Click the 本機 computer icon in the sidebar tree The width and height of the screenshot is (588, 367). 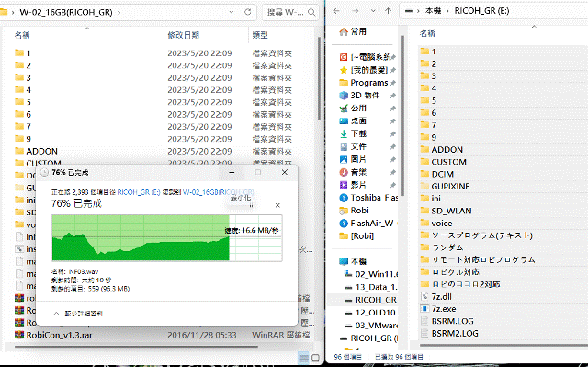point(344,261)
